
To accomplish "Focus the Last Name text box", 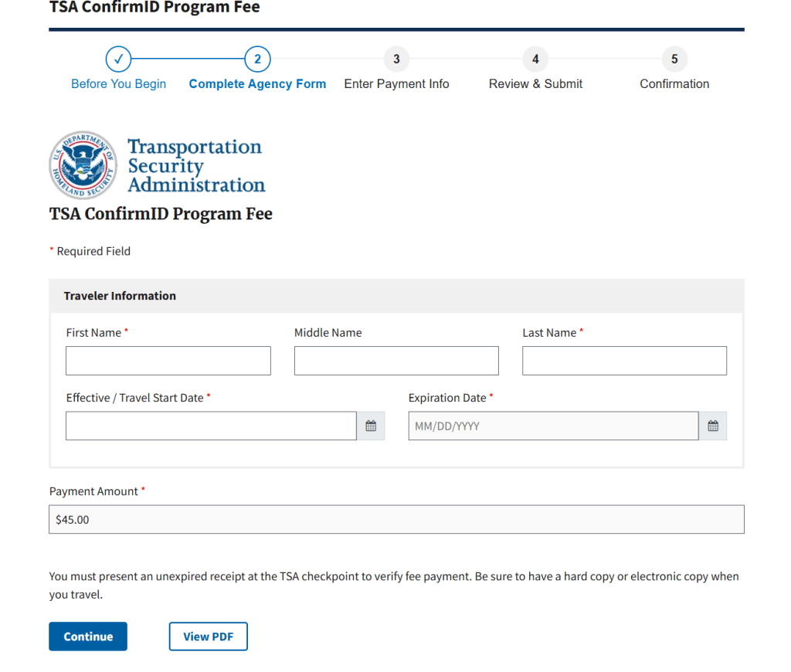I will (624, 361).
